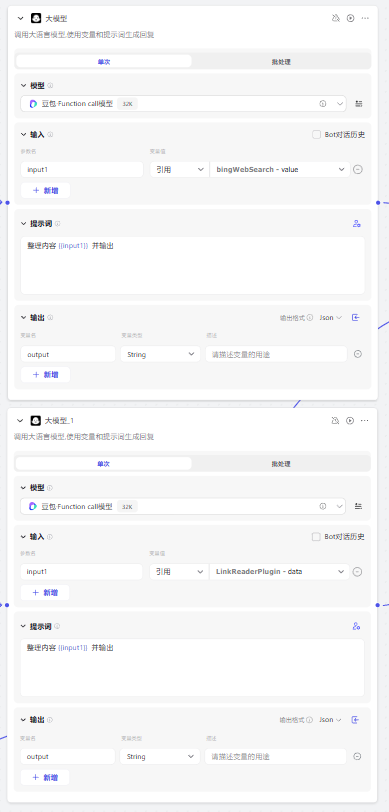Collapse the 提示词 section in 大模型

[x=23, y=223]
